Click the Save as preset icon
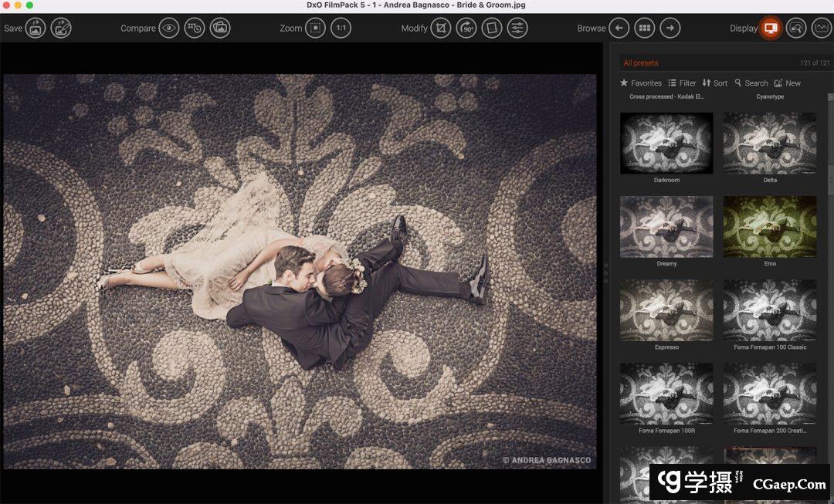 pos(61,29)
